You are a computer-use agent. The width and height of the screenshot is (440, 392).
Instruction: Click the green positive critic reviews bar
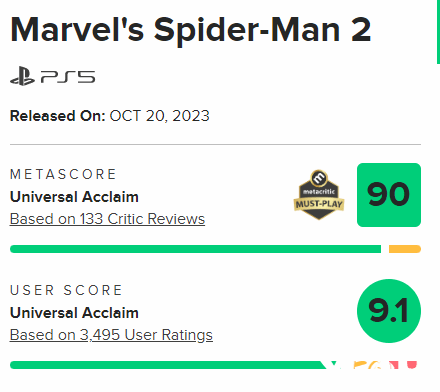195,249
